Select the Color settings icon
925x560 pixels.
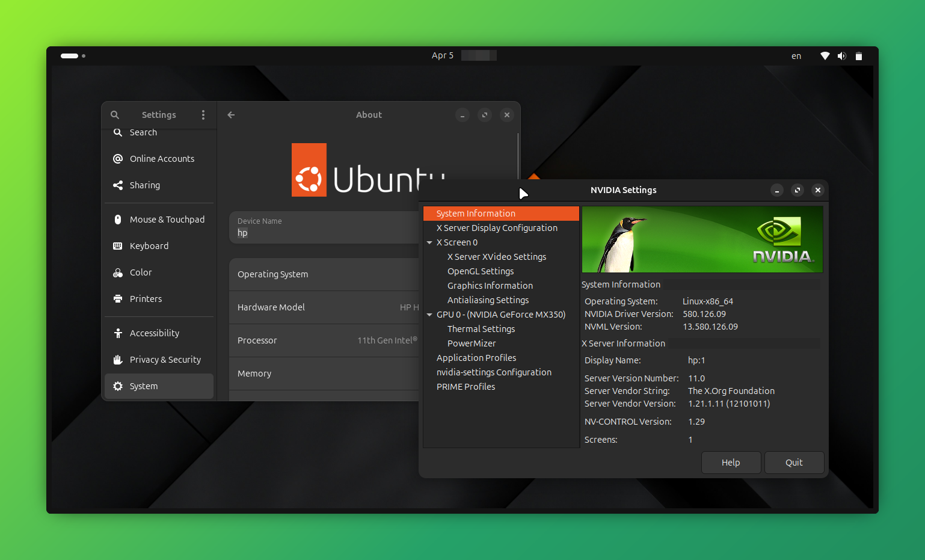118,272
